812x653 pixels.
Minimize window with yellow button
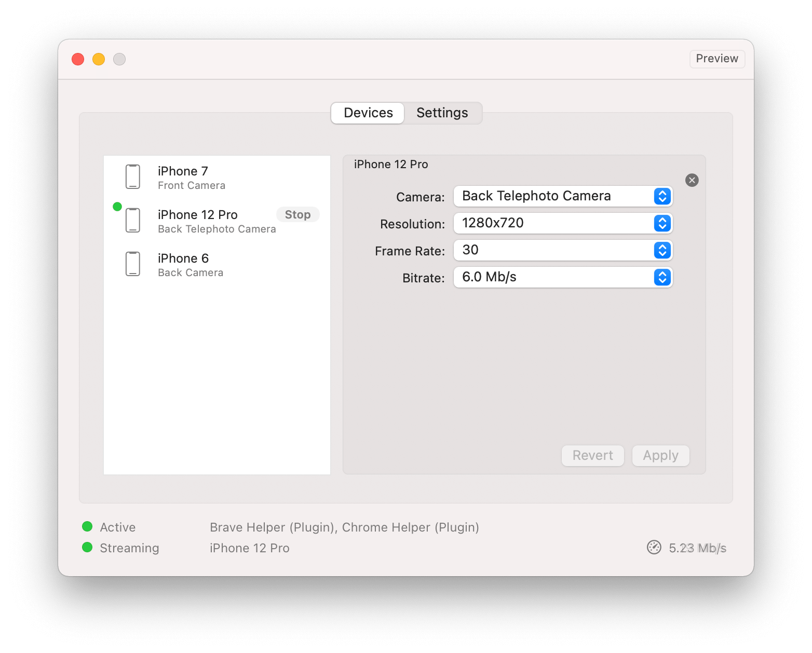click(x=99, y=59)
